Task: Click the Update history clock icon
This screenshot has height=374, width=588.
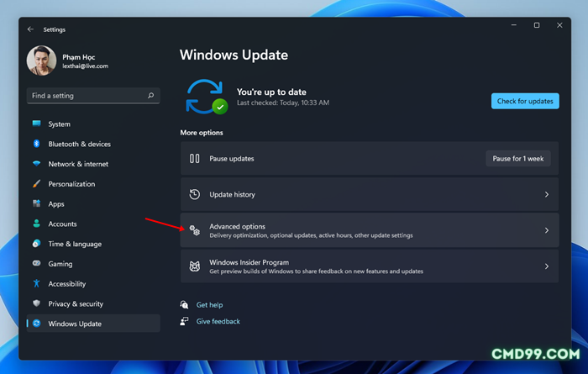Action: pos(195,194)
